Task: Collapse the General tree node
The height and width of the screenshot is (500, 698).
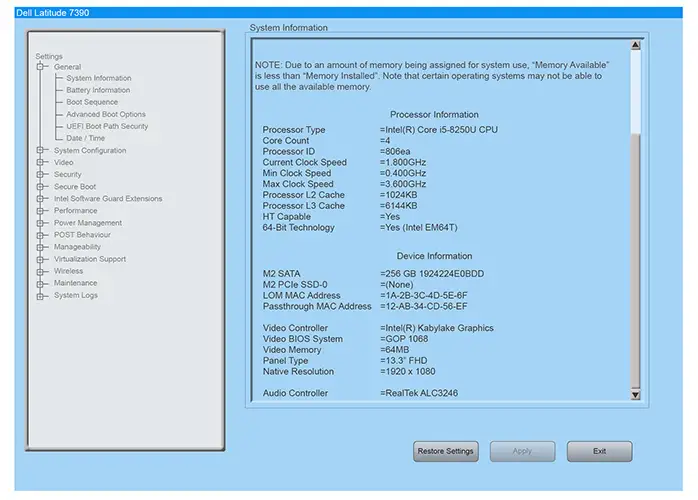Action: pos(40,67)
